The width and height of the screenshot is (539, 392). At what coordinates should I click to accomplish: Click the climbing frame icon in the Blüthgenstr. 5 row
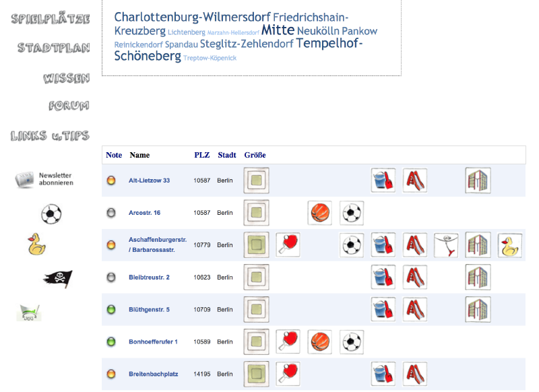[478, 310]
